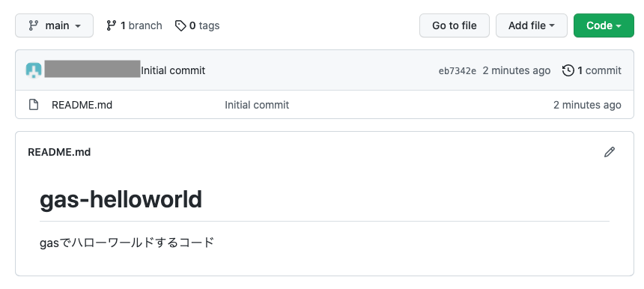
Task: Expand the green Code dropdown button
Action: [x=604, y=25]
